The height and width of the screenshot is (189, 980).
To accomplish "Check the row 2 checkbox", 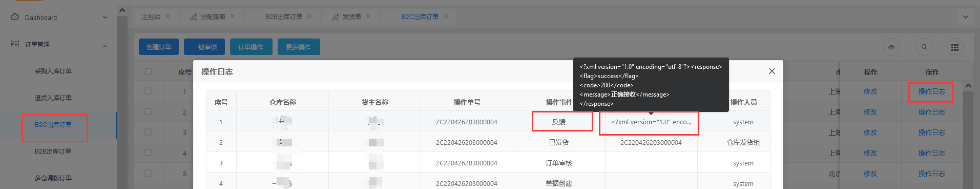I will (x=148, y=111).
